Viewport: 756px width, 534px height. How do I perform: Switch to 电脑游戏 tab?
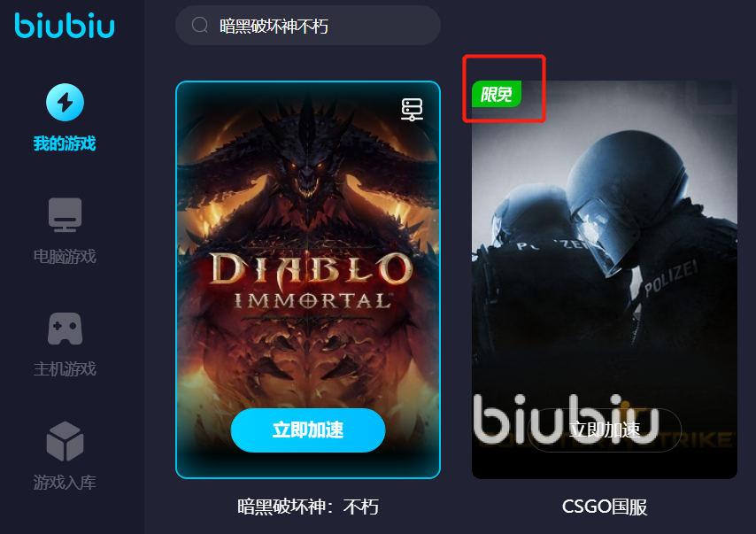point(65,256)
